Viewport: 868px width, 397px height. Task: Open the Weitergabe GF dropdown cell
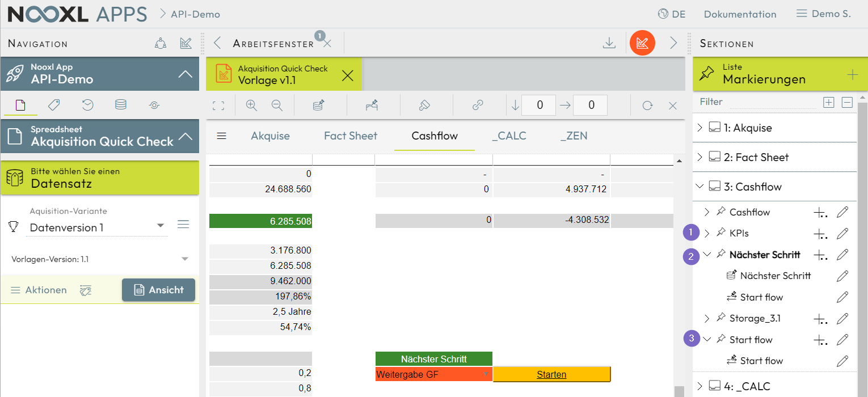pyautogui.click(x=434, y=374)
